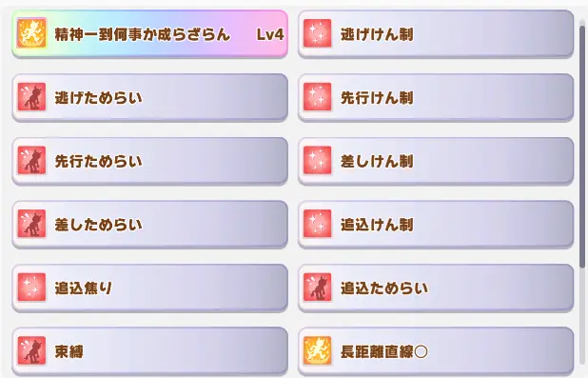The height and width of the screenshot is (378, 588).
Task: Click the 先行けん制 skill label text
Action: coord(377,98)
